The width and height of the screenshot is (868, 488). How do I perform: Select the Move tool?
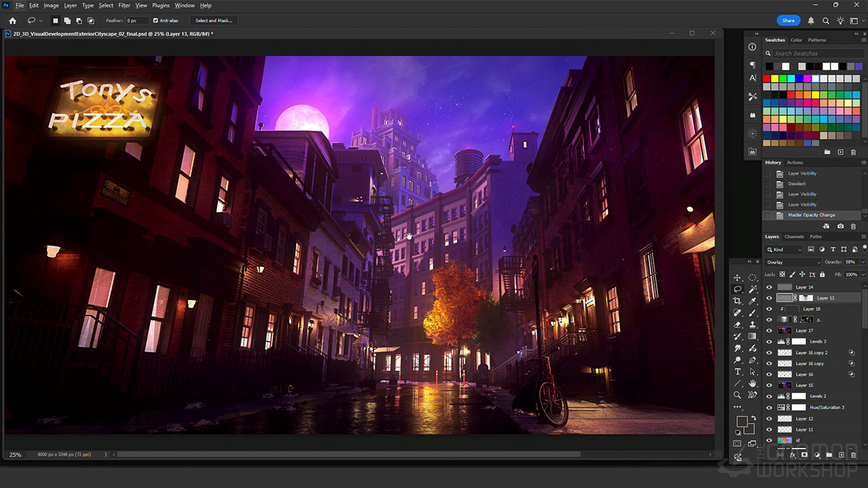(x=738, y=278)
